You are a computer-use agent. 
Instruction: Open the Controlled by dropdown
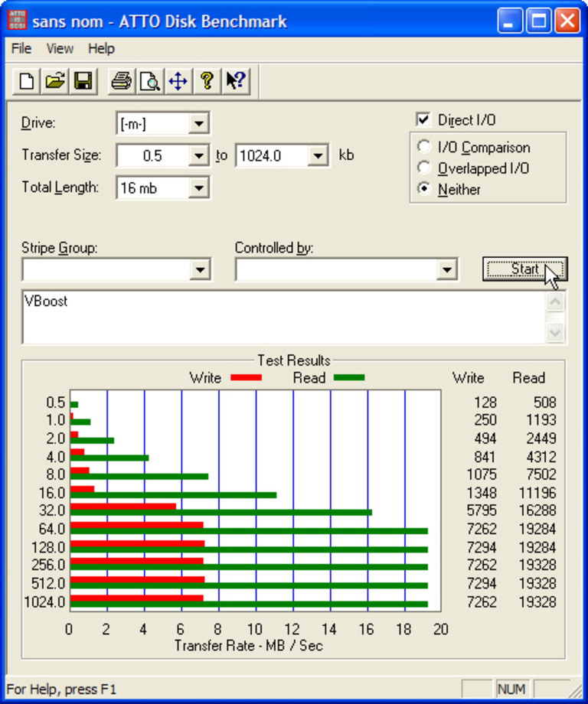[x=447, y=270]
